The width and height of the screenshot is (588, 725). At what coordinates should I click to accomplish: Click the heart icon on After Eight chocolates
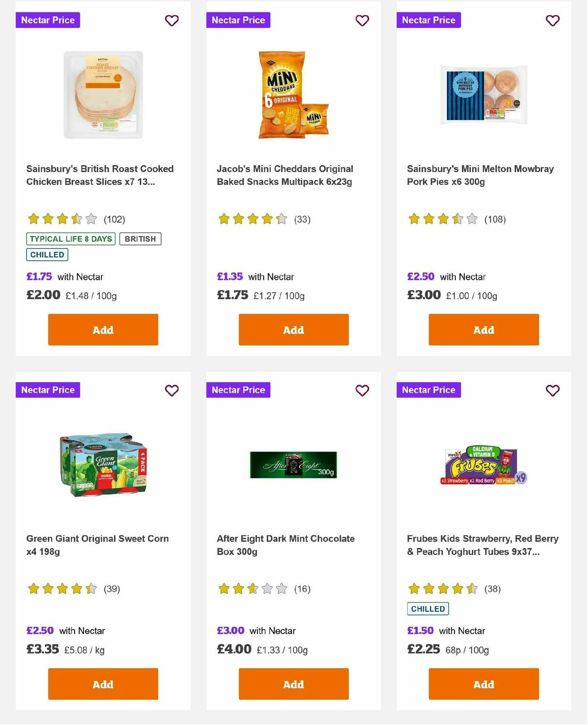point(362,391)
